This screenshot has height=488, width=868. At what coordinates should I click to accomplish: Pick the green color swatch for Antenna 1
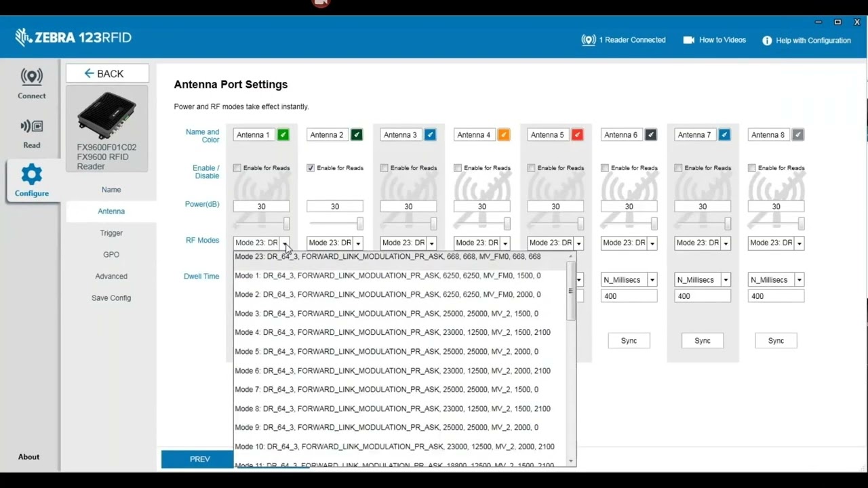click(283, 135)
